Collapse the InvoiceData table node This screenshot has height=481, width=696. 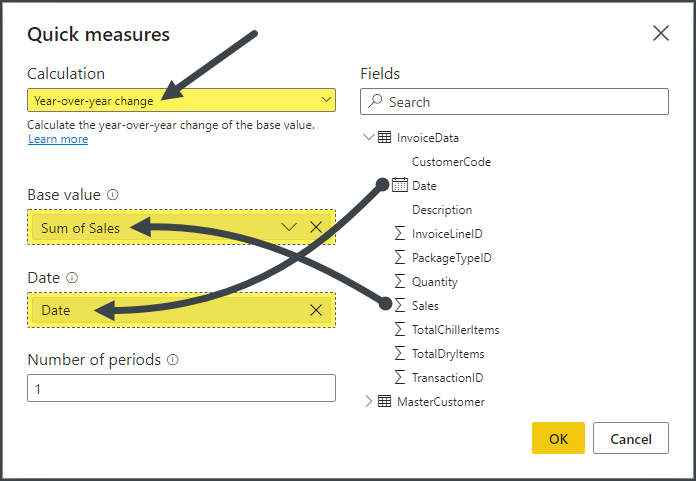[368, 138]
